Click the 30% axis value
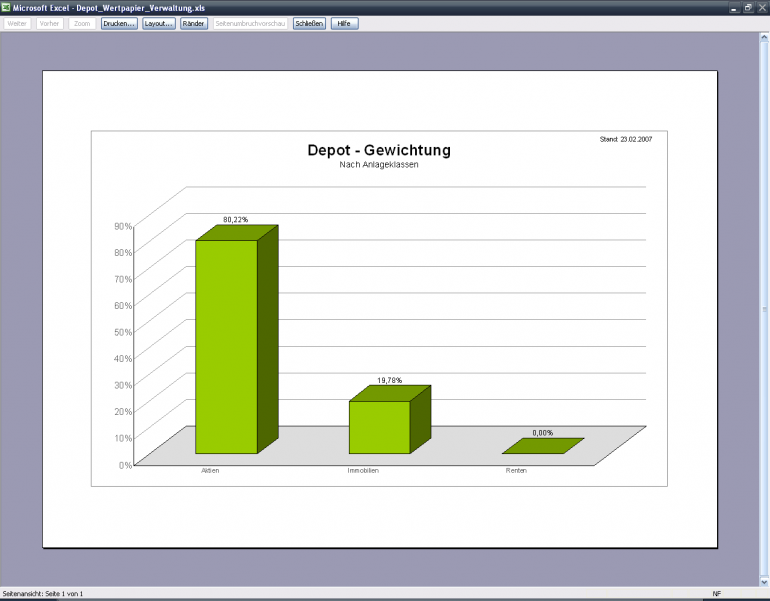The height and width of the screenshot is (601, 770). [123, 385]
